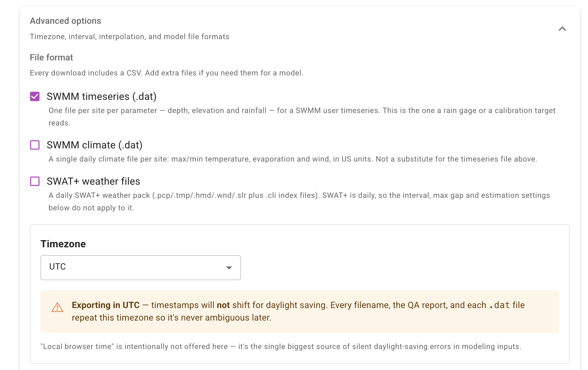Click 'Timezone, interval, interpolation' subtitle text
This screenshot has width=588, height=370.
pyautogui.click(x=129, y=37)
